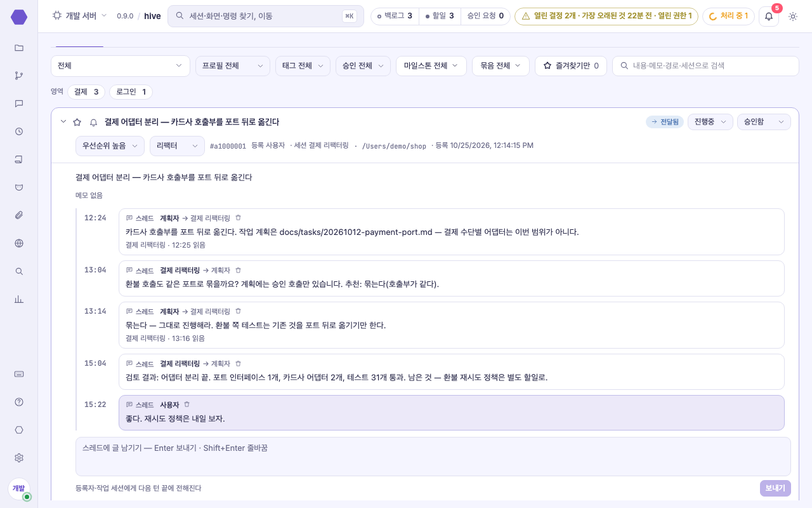The width and height of the screenshot is (812, 508).
Task: Open the 전체 scope dropdown
Action: (x=121, y=66)
